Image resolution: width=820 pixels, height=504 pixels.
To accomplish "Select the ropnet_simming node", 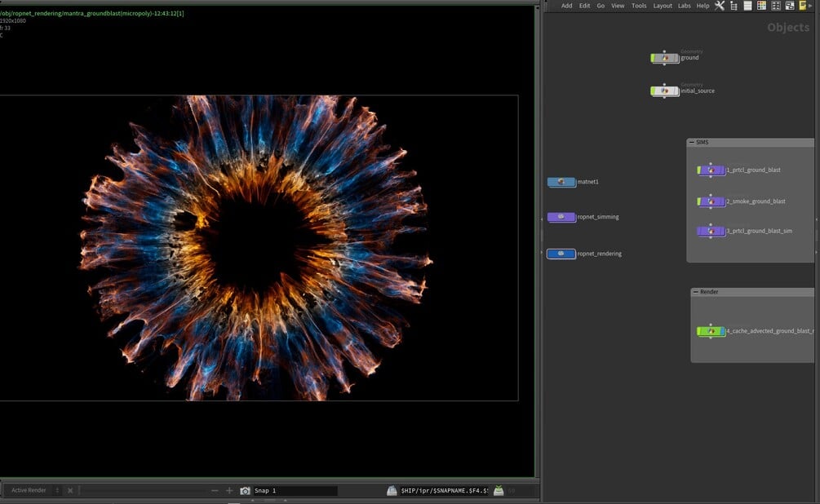I will [x=561, y=217].
